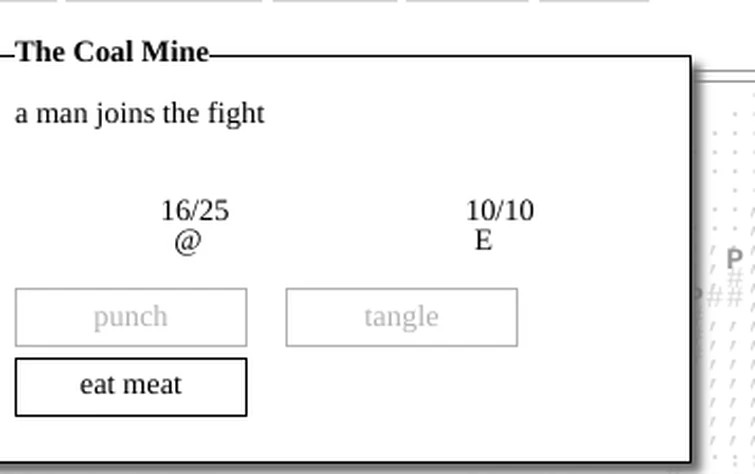Click the enemy E character symbol
Image resolution: width=755 pixels, height=474 pixels.
[x=483, y=241]
